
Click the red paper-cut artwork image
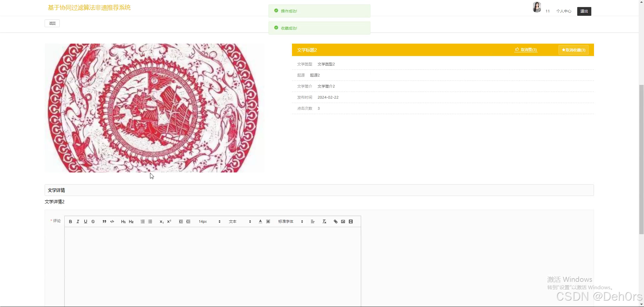click(154, 108)
